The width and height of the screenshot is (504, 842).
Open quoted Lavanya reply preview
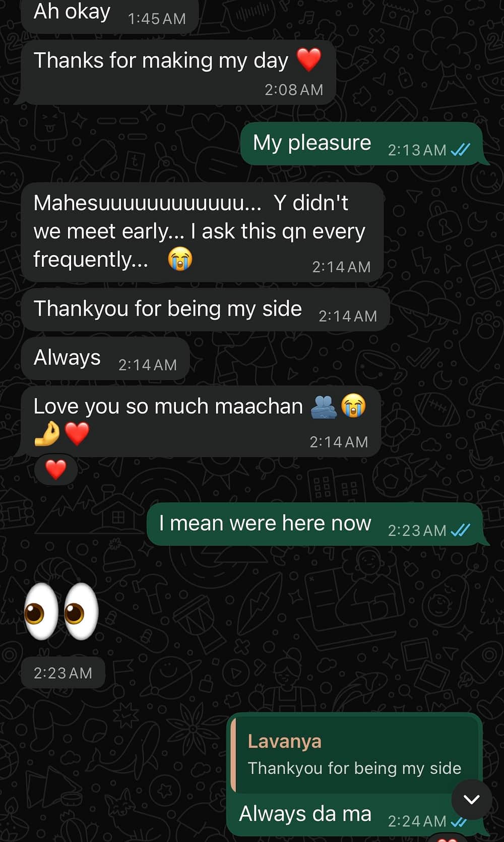tap(354, 754)
